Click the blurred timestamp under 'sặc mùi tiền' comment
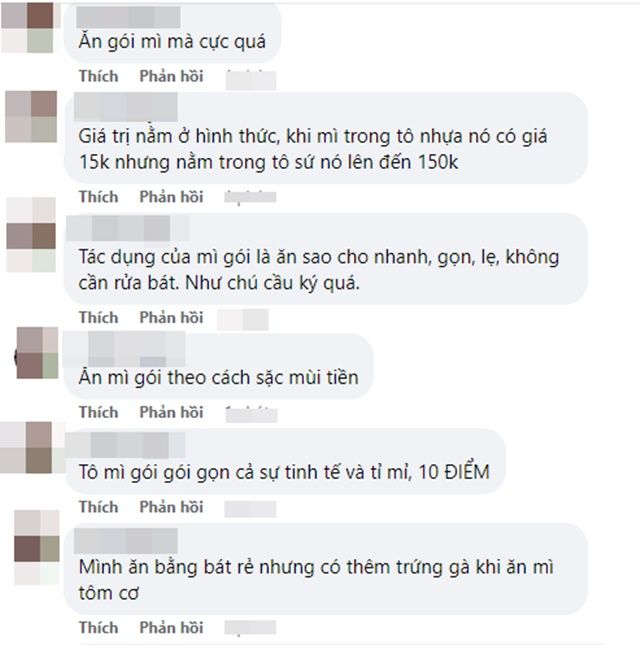The height and width of the screenshot is (645, 640). [251, 415]
